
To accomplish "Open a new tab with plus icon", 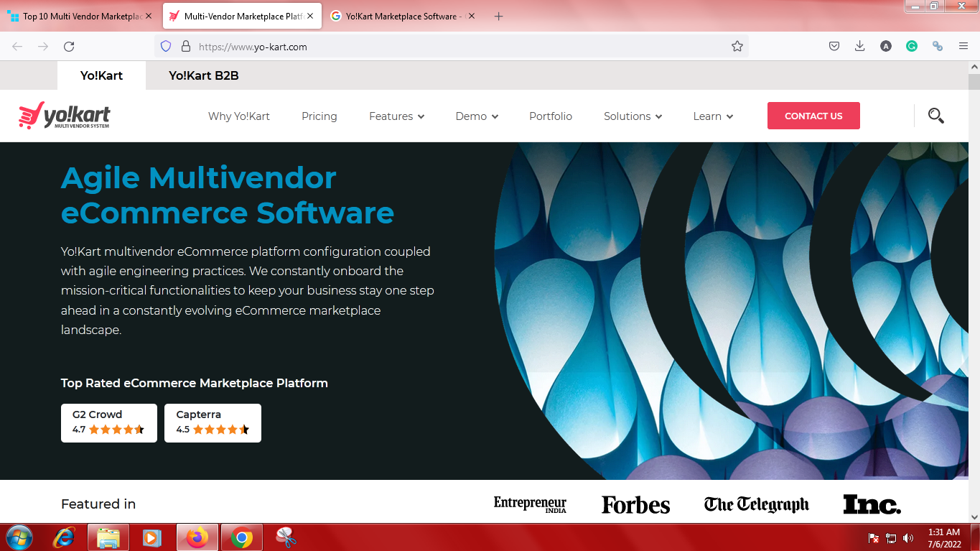I will tap(499, 16).
